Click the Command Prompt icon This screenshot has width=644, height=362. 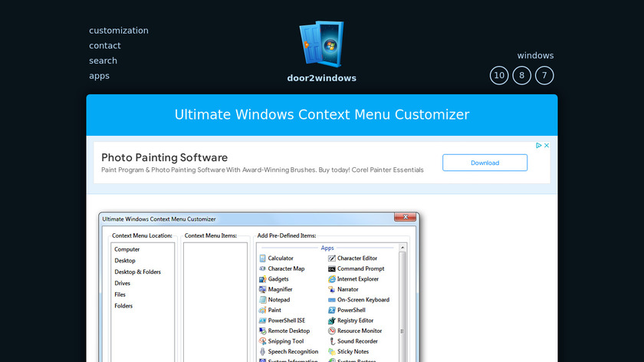pyautogui.click(x=331, y=269)
